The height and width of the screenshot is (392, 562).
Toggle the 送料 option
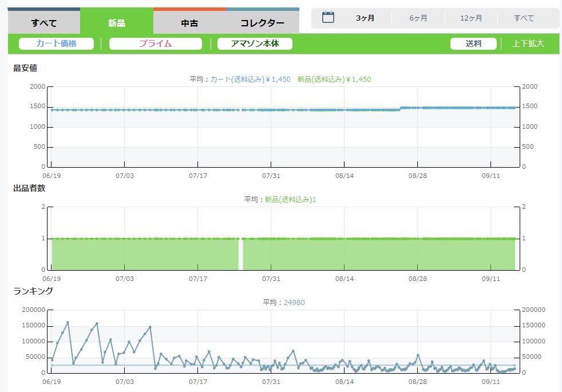point(473,43)
